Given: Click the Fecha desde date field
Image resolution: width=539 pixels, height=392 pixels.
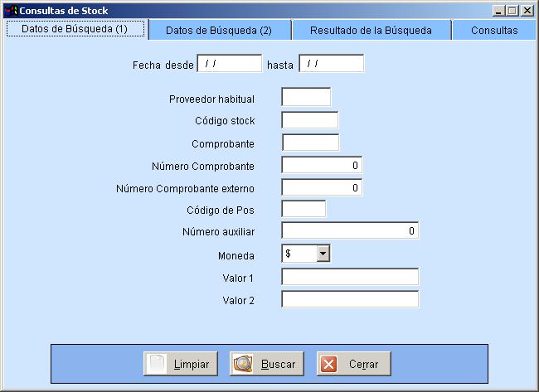Looking at the screenshot, I should tap(230, 64).
